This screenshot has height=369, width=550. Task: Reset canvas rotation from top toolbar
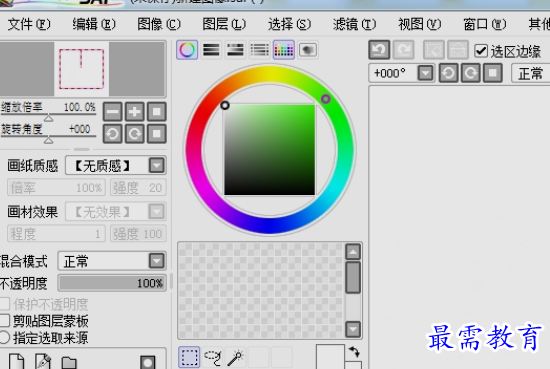492,73
